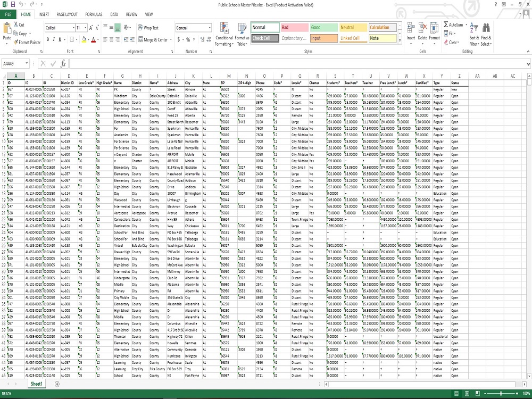Switch to the DATA tab

coord(114,14)
